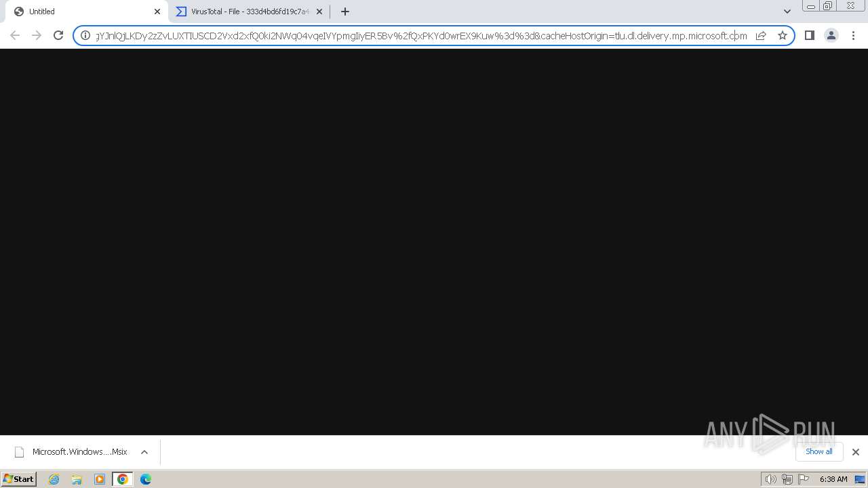Minimize the Chrome window
The image size is (868, 488).
coord(810,6)
